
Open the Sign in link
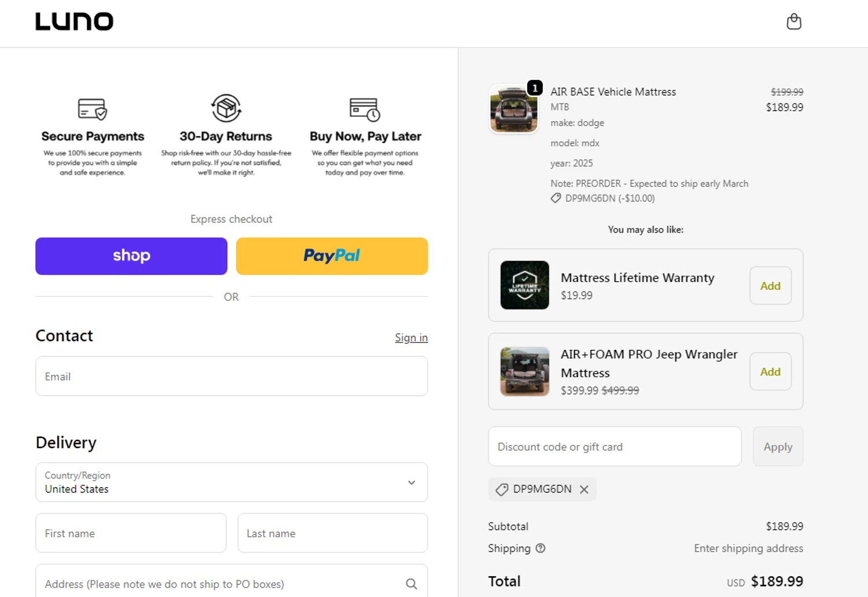411,338
